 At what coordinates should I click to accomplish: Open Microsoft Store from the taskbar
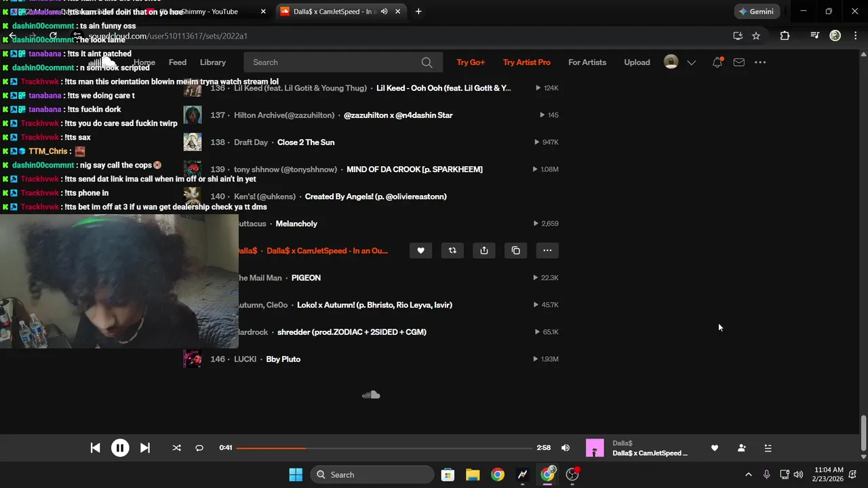tap(448, 474)
